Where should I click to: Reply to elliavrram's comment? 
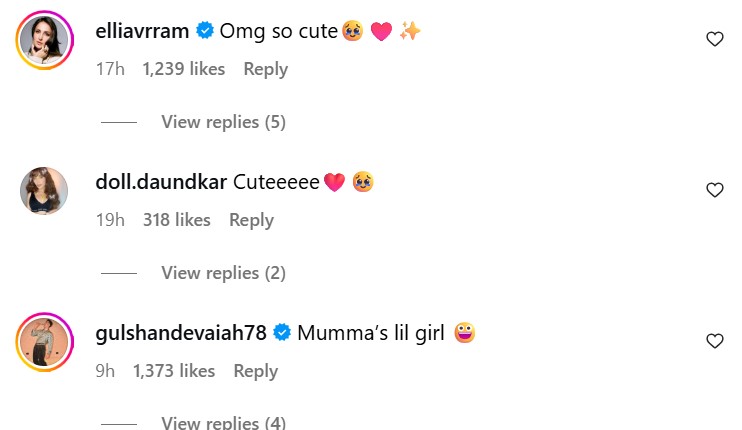[x=265, y=69]
